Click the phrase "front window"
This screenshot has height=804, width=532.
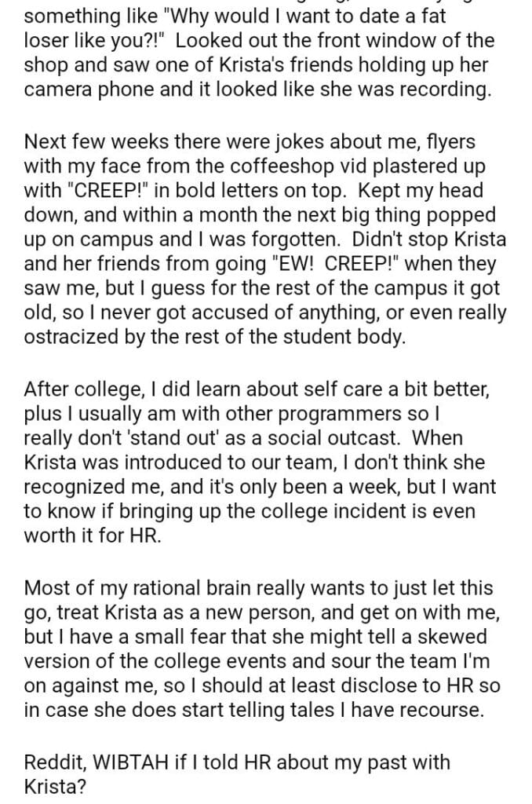coord(311,42)
